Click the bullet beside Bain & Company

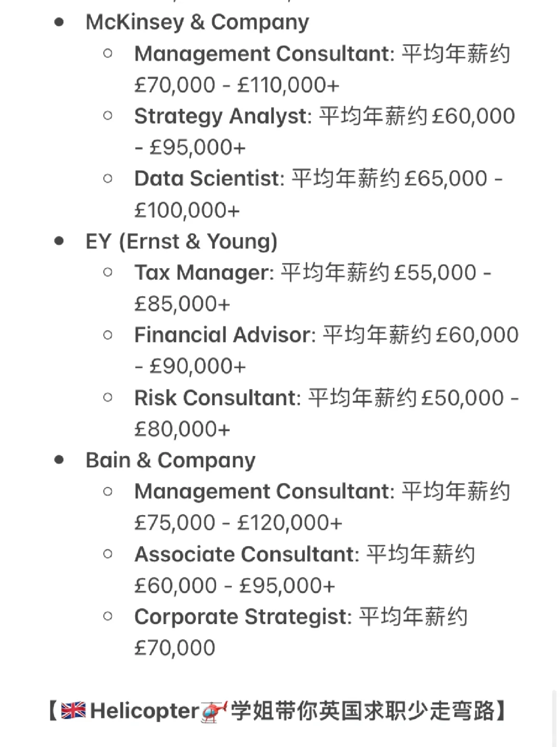pyautogui.click(x=59, y=460)
